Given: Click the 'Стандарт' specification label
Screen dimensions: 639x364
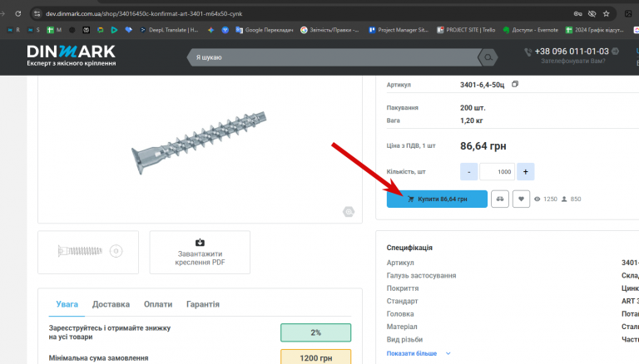Looking at the screenshot, I should point(402,301).
